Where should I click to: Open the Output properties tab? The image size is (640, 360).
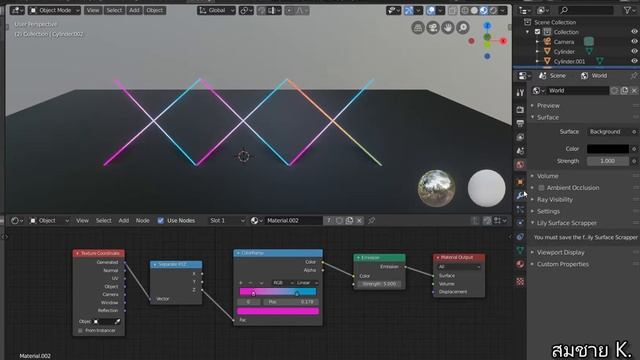(520, 123)
